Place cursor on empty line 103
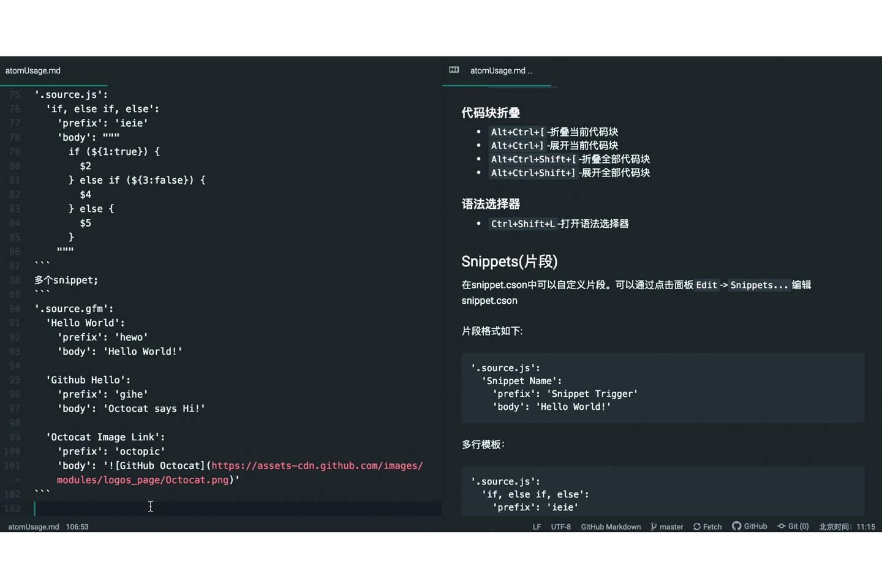The height and width of the screenshot is (588, 882). click(x=238, y=508)
